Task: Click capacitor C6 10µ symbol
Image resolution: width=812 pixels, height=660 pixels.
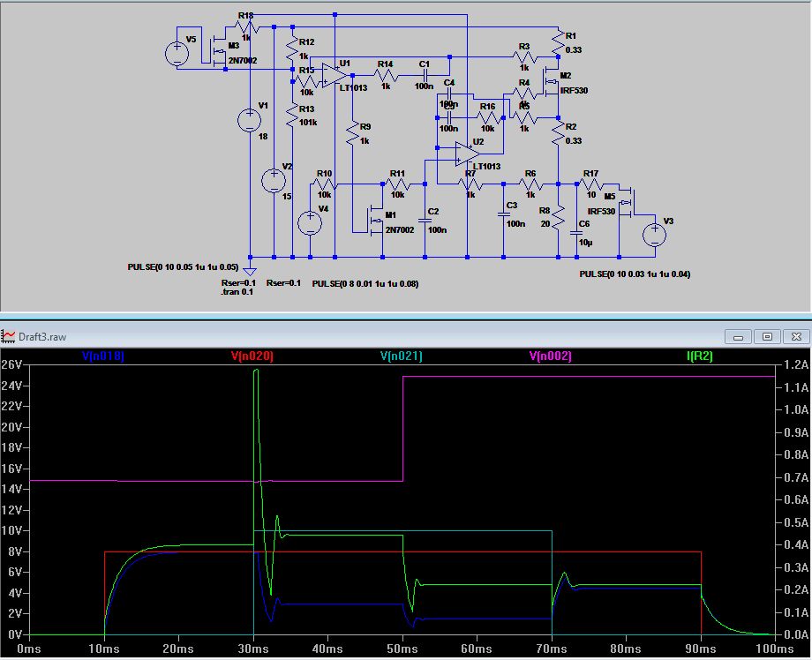Action: point(576,234)
